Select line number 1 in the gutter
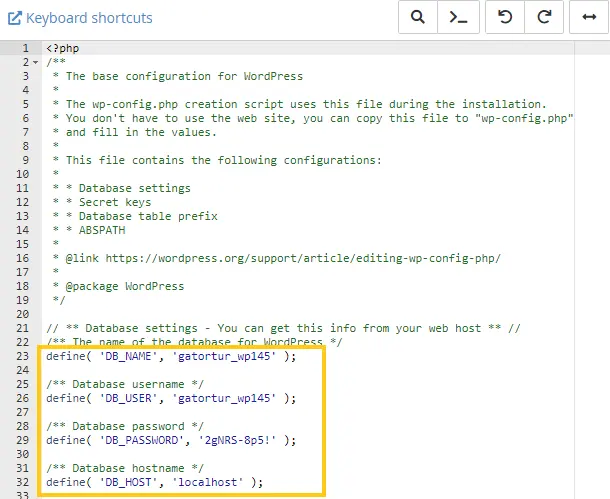 coord(25,48)
